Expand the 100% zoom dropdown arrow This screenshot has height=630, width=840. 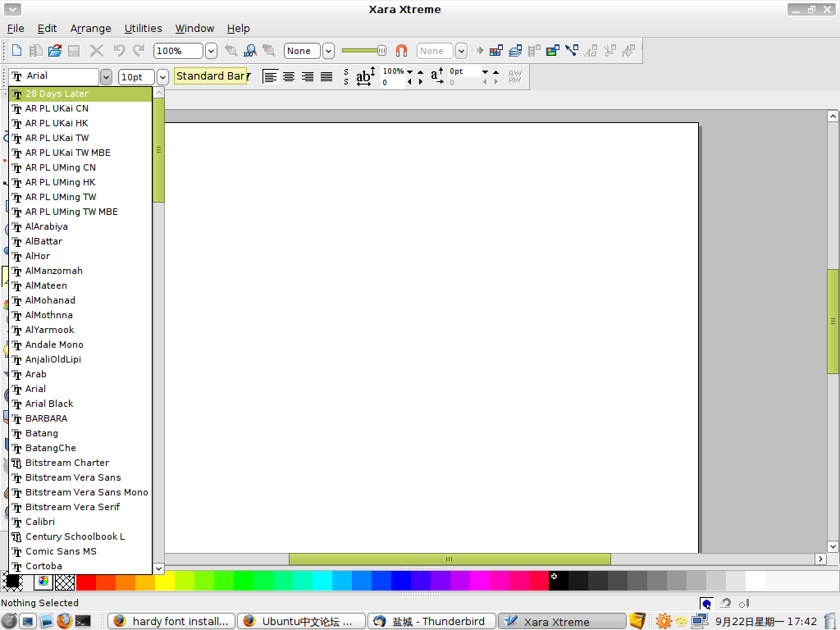click(211, 51)
